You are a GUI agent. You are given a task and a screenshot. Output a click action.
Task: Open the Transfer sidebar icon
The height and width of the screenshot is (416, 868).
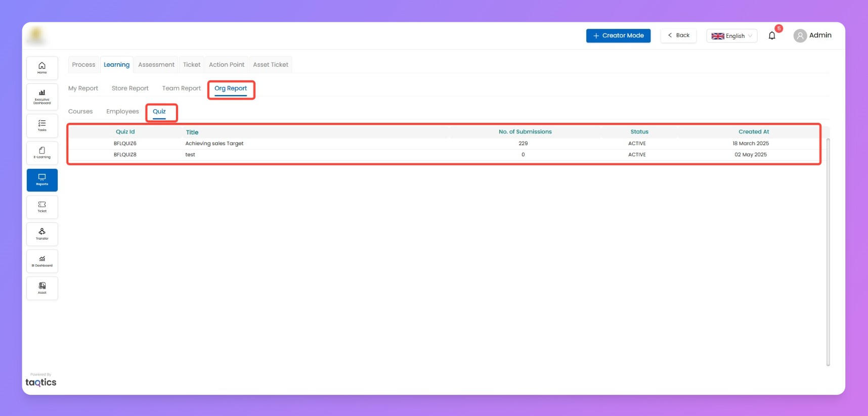pos(42,234)
